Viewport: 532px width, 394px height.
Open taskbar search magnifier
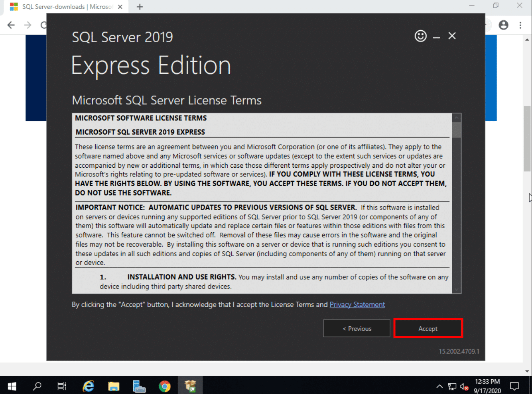pos(37,386)
